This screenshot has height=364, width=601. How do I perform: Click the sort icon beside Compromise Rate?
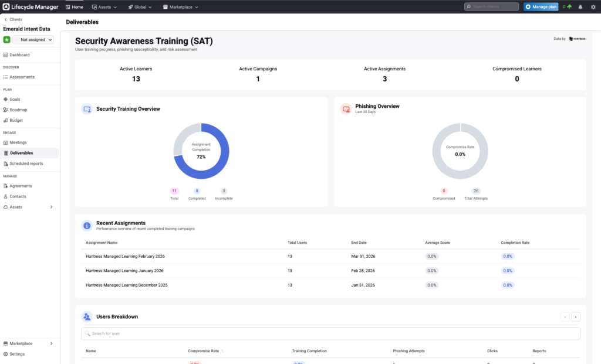pyautogui.click(x=222, y=351)
